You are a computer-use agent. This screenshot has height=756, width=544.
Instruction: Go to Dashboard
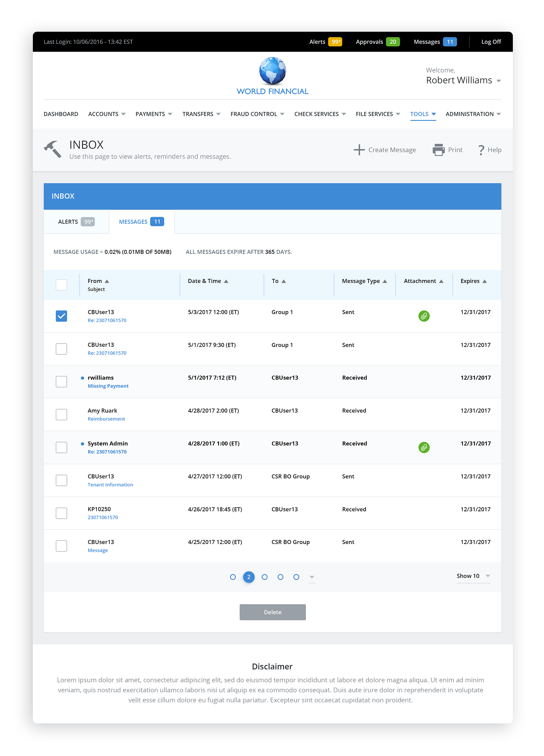coord(61,114)
